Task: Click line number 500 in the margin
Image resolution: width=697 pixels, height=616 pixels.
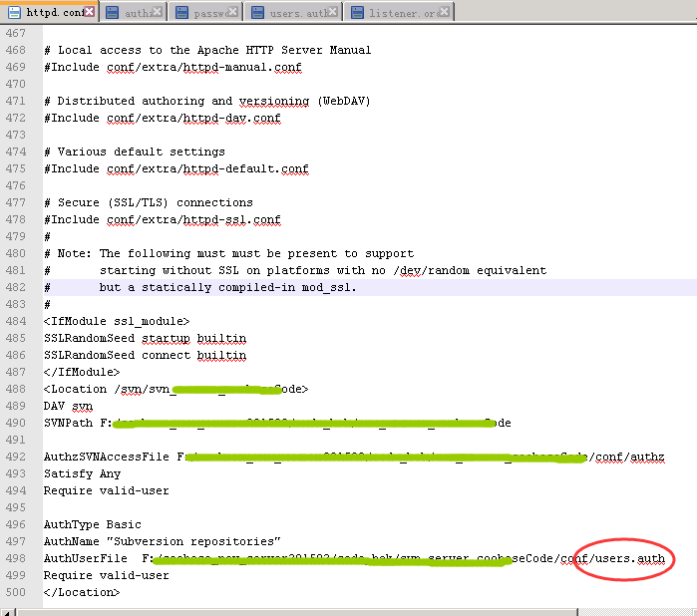Action: tap(16, 592)
